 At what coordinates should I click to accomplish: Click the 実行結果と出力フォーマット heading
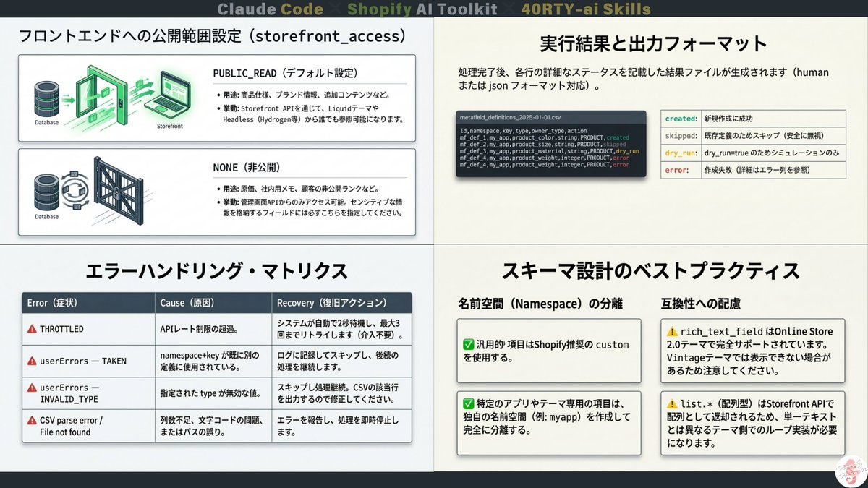tap(653, 44)
